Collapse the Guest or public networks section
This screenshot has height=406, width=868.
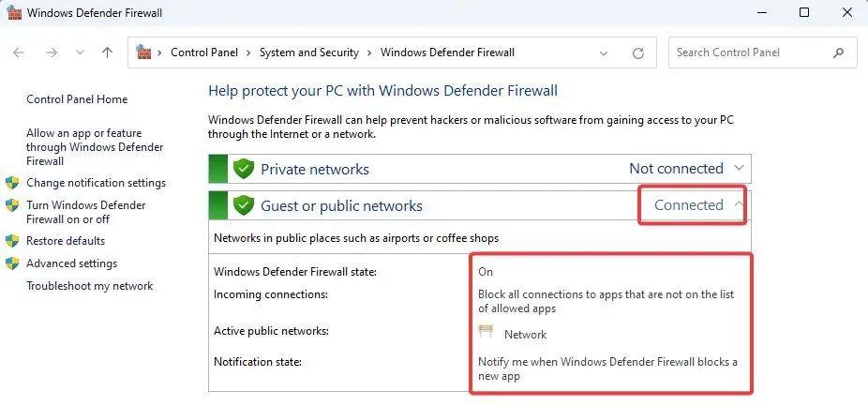pyautogui.click(x=739, y=204)
